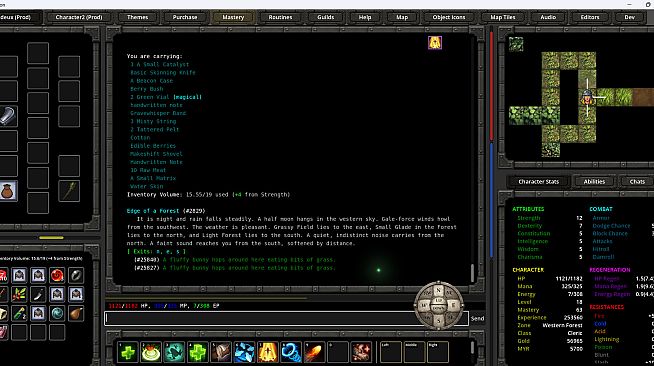Open the Dev menu
Image resolution: width=654 pixels, height=366 pixels.
[x=629, y=17]
